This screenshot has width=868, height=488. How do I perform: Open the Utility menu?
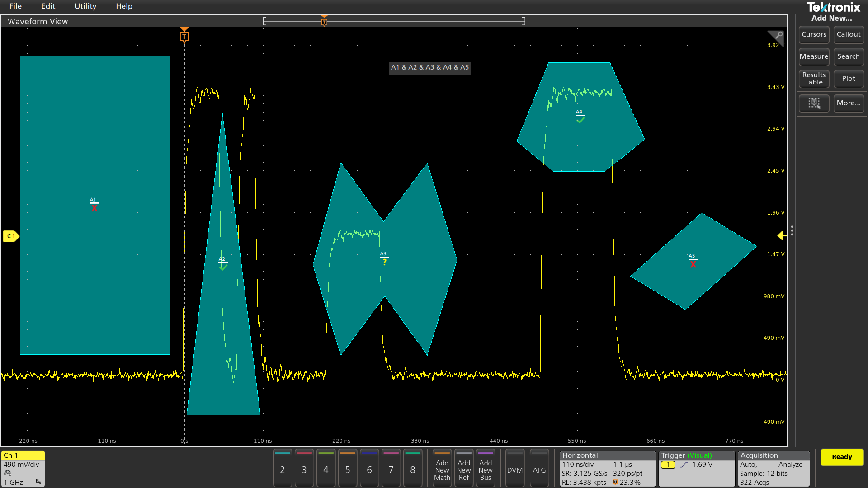[85, 6]
